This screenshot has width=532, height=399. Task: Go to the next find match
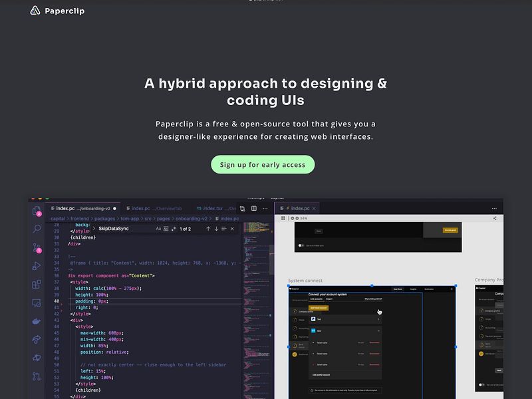[216, 229]
